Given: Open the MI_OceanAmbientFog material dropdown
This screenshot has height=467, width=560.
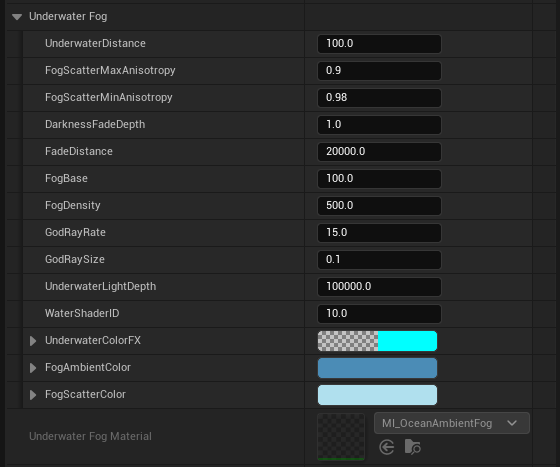Looking at the screenshot, I should coord(452,423).
